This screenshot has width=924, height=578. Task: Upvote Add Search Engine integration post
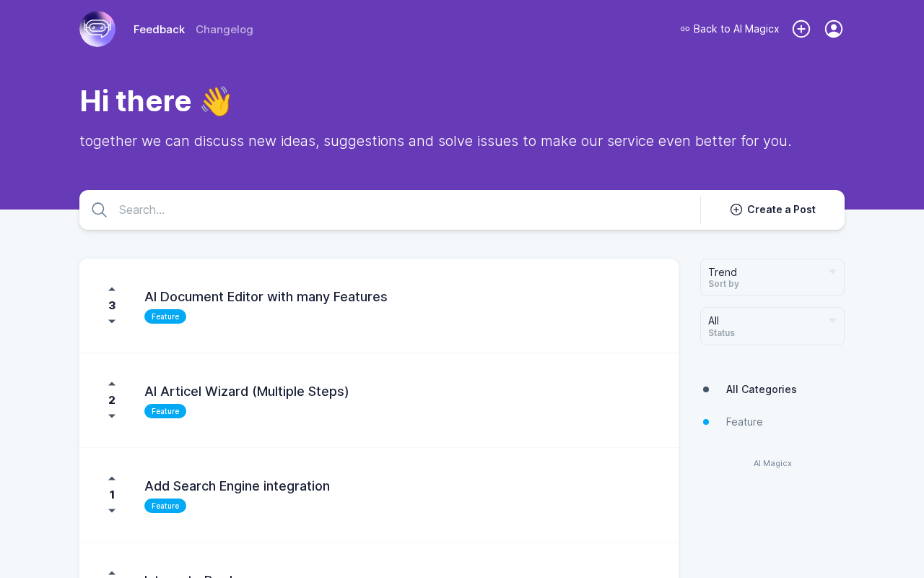(112, 478)
